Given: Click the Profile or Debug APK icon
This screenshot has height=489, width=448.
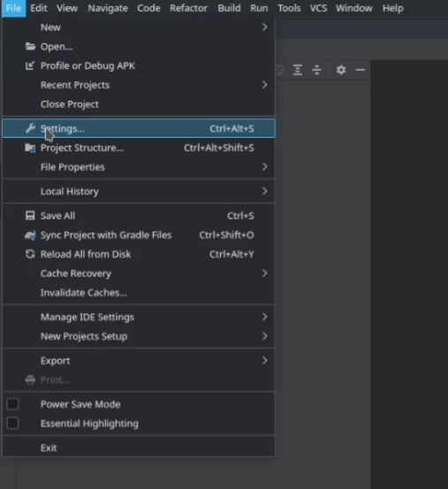Looking at the screenshot, I should point(30,65).
